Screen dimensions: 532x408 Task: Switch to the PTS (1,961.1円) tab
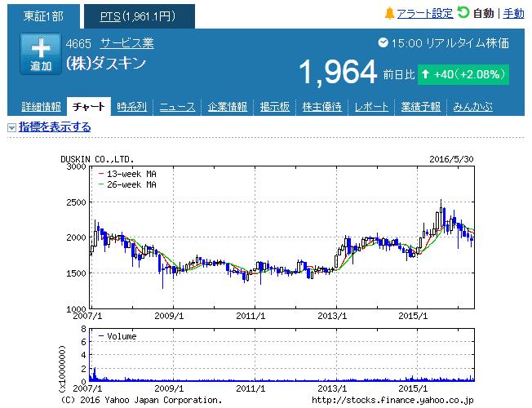click(140, 16)
